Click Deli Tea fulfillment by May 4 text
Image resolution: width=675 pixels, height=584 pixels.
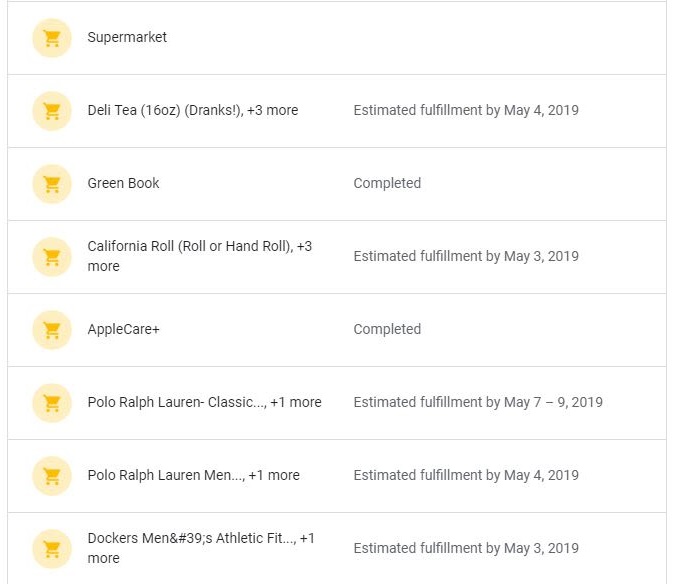(x=466, y=110)
